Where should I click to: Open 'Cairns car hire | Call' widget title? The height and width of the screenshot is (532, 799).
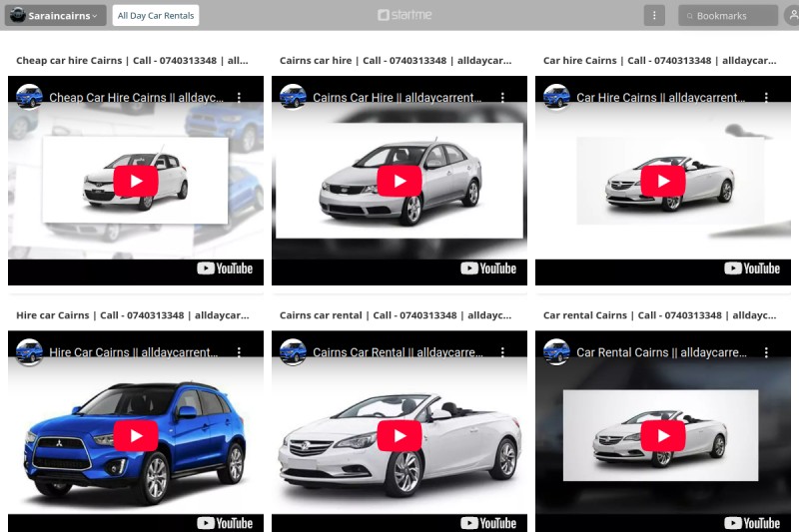point(396,60)
